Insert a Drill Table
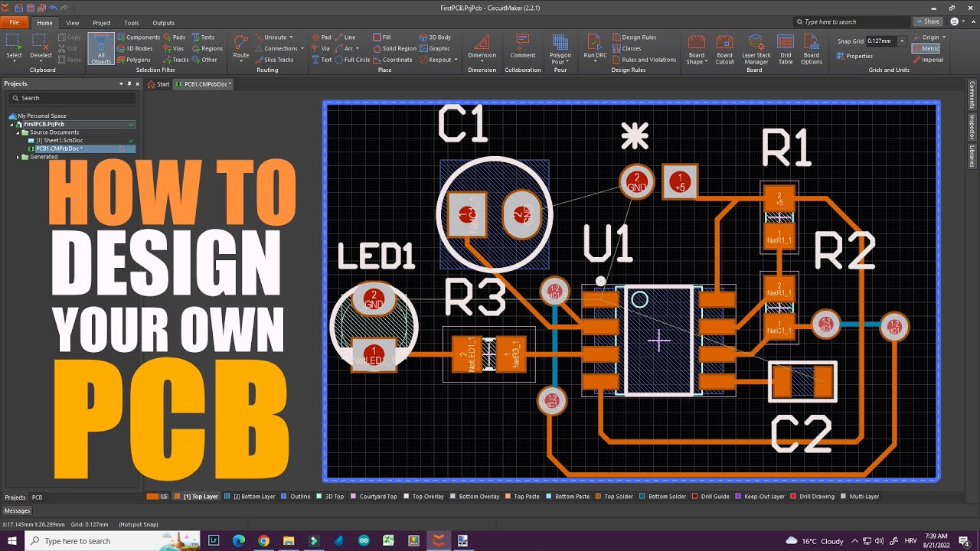 786,49
